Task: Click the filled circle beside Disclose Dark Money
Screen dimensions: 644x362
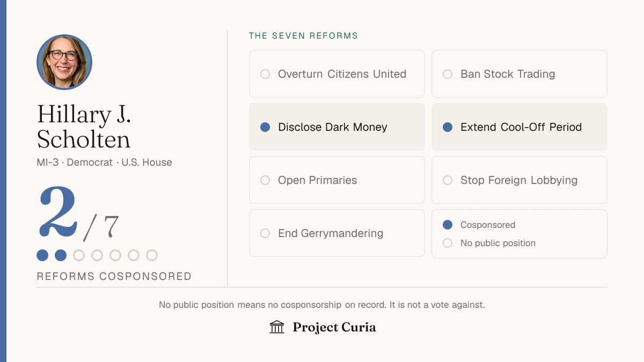Action: pyautogui.click(x=265, y=127)
